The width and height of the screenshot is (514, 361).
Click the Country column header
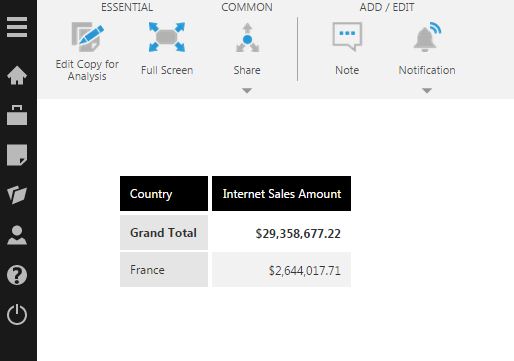[x=164, y=194]
